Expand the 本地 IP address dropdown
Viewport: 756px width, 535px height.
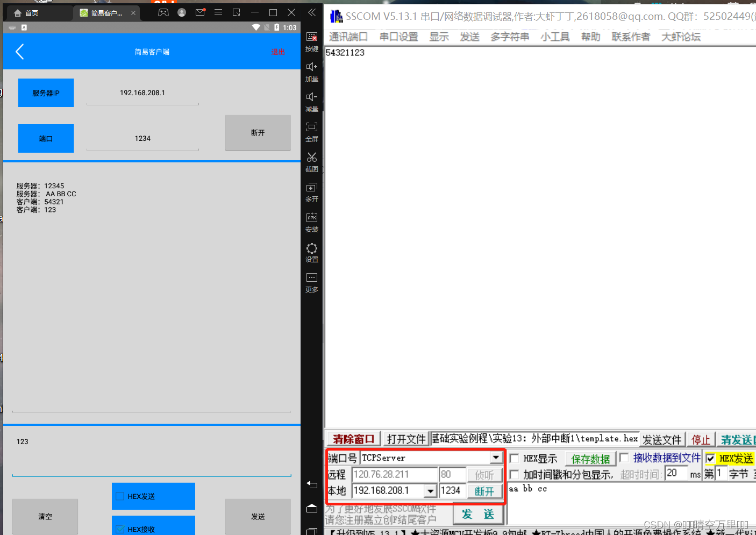(x=430, y=491)
